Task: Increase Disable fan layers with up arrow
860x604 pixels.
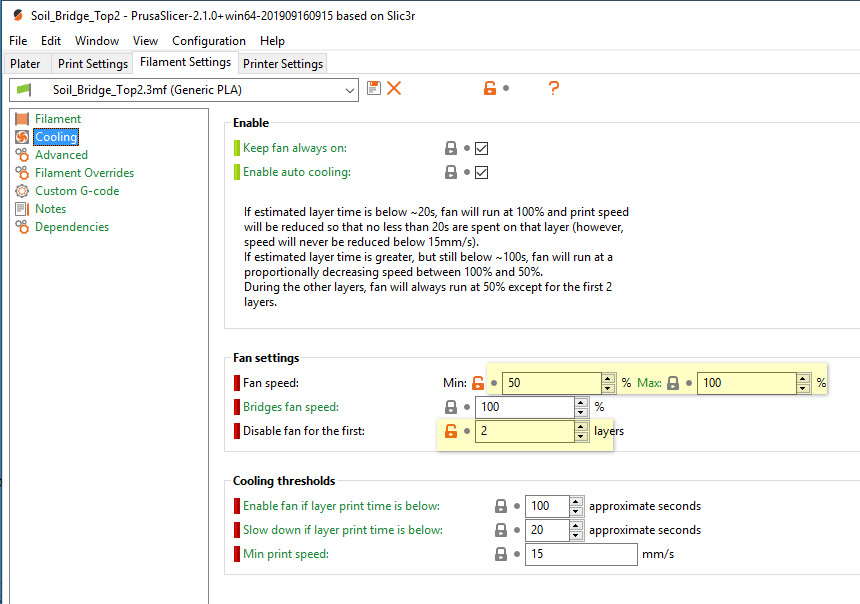Action: pos(581,426)
